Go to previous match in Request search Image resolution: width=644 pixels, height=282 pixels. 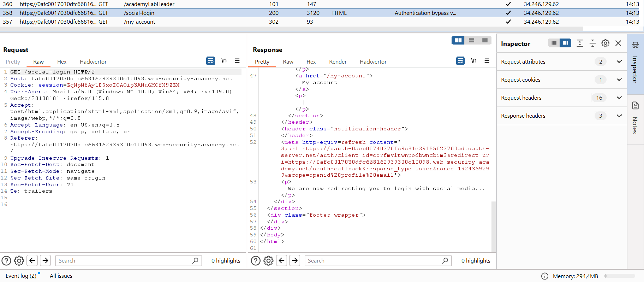pyautogui.click(x=32, y=261)
